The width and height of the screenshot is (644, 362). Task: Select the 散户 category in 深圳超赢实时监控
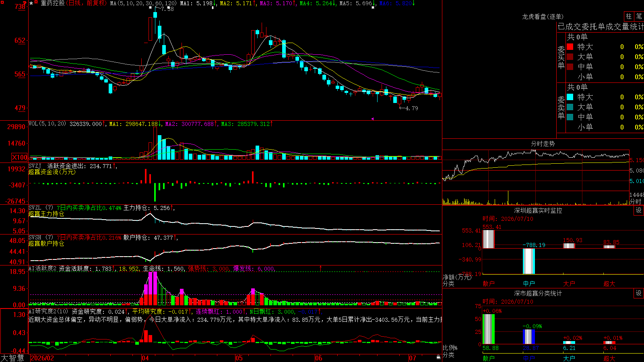tap(489, 284)
